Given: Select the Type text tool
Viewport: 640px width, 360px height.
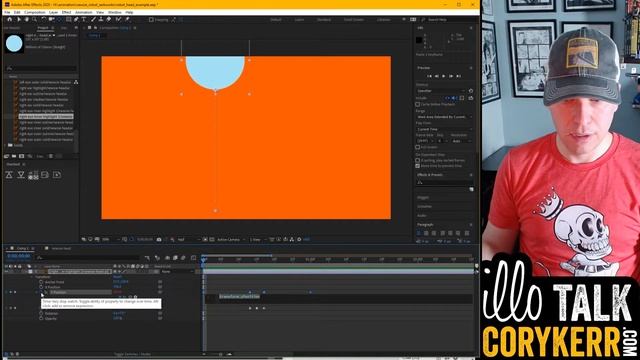Looking at the screenshot, I should pyautogui.click(x=84, y=19).
